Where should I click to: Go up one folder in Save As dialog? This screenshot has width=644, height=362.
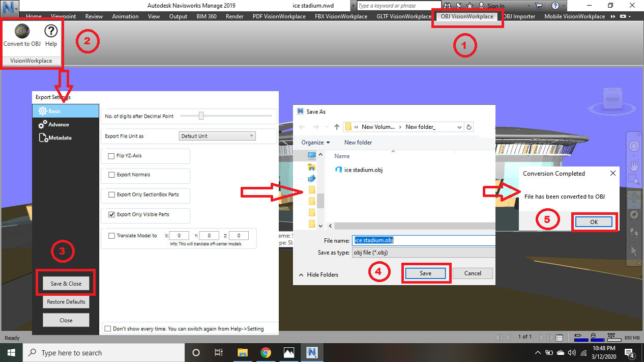pos(336,127)
